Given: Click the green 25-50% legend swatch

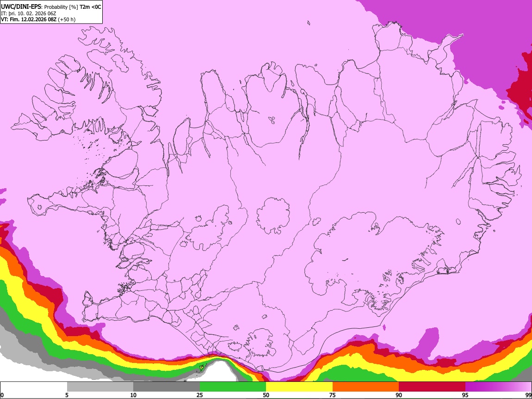Looking at the screenshot, I should [x=233, y=387].
